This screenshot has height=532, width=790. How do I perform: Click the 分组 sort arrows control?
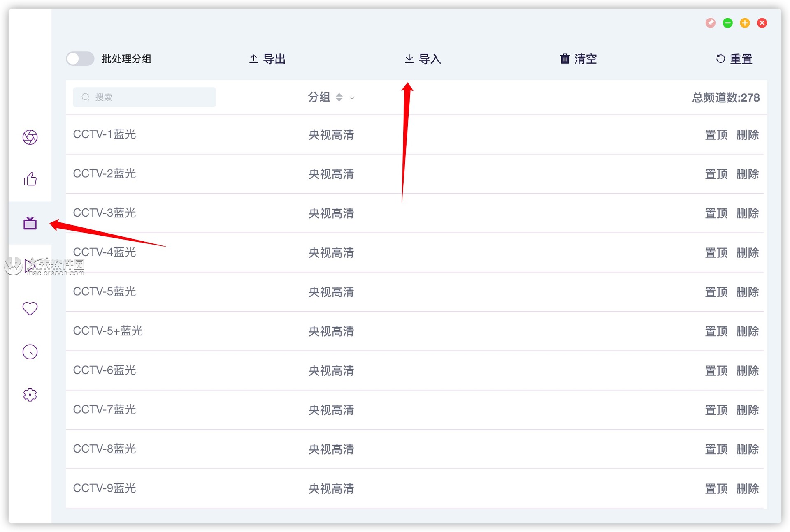point(339,97)
